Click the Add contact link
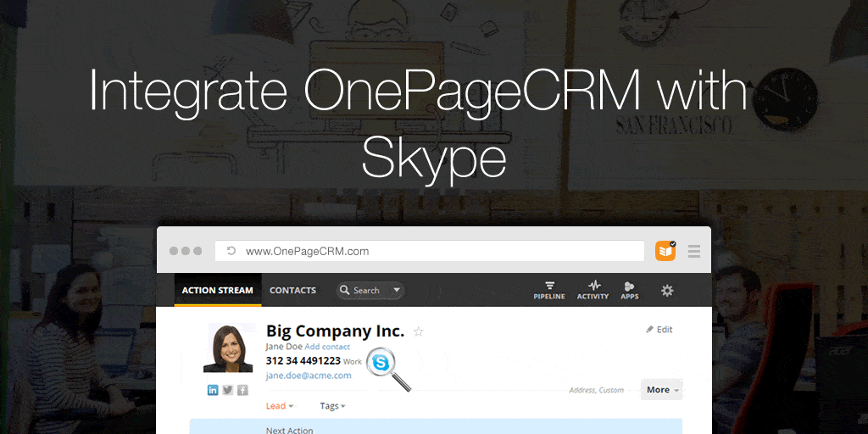This screenshot has width=868, height=434. tap(327, 347)
